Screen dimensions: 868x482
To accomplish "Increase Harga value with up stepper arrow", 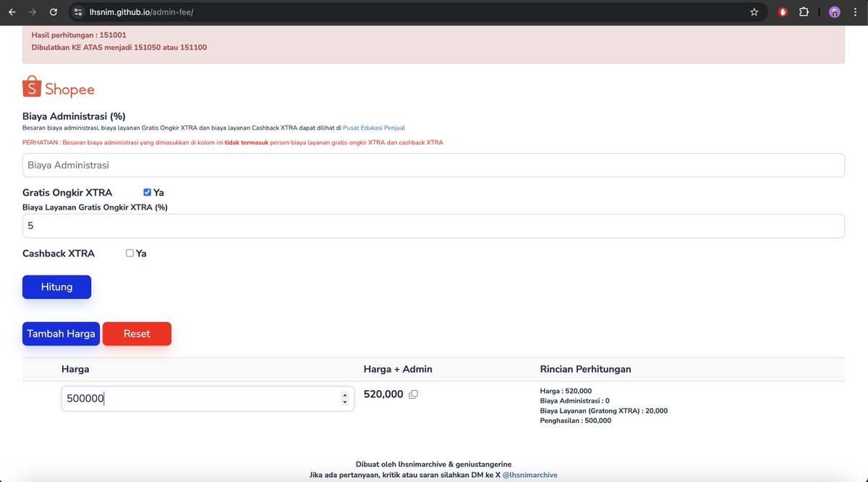I will (x=345, y=395).
